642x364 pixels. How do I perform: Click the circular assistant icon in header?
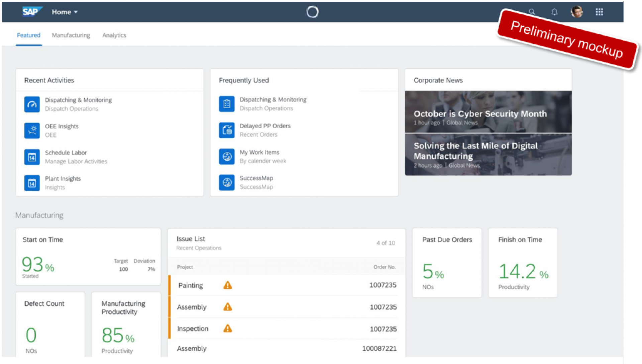[312, 12]
